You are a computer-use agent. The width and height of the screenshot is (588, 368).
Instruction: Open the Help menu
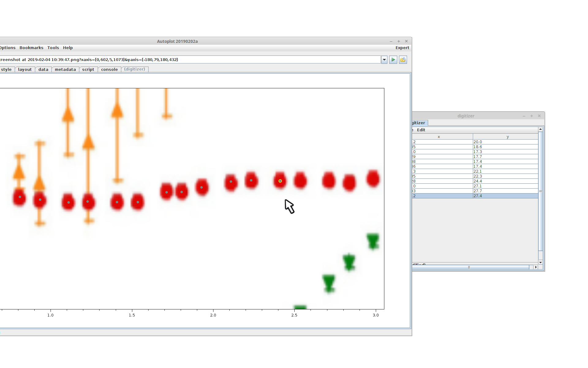coord(68,48)
